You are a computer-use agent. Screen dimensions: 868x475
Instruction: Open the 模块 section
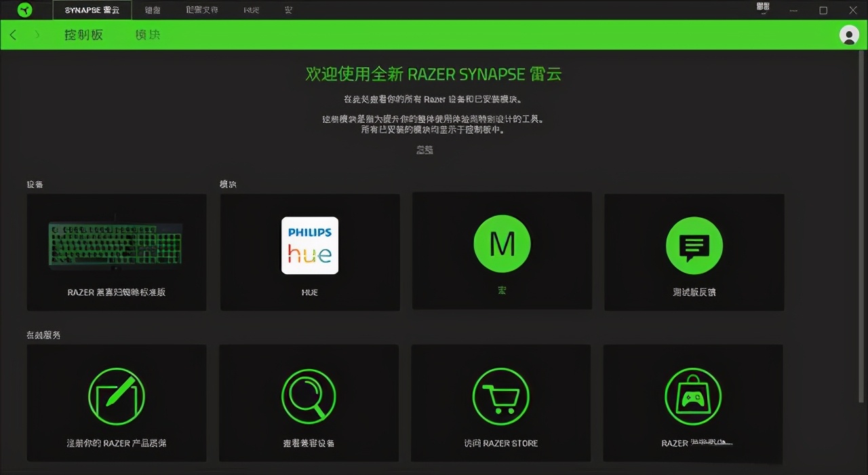coord(147,35)
